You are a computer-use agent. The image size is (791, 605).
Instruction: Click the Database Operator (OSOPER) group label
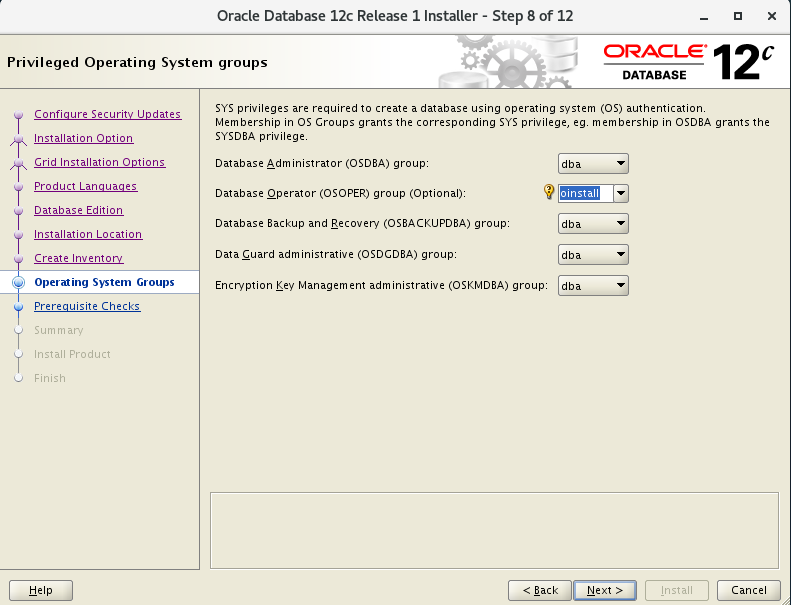[x=341, y=193]
